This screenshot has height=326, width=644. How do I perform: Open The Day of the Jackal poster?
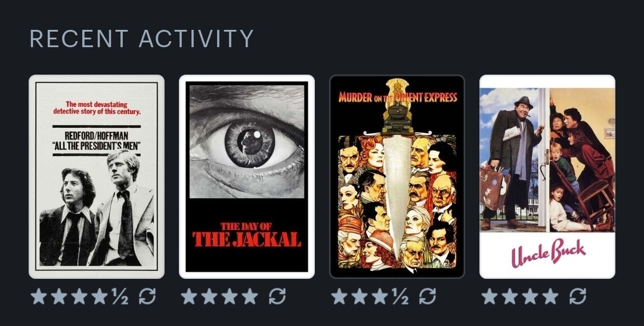click(x=247, y=177)
